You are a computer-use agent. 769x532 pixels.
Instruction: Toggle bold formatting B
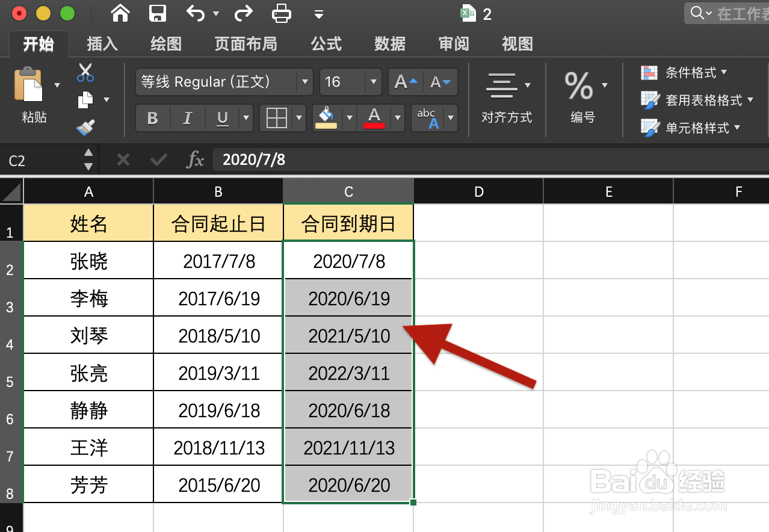click(153, 118)
